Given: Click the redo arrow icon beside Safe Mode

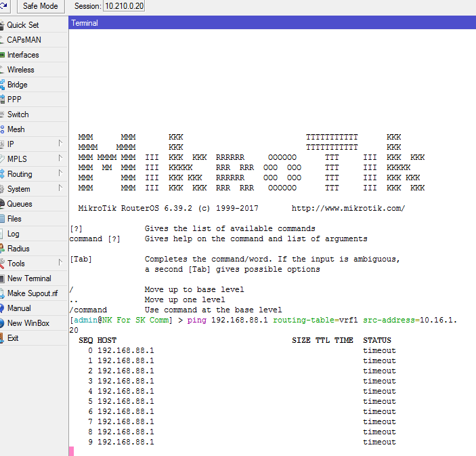Looking at the screenshot, I should [x=3, y=5].
